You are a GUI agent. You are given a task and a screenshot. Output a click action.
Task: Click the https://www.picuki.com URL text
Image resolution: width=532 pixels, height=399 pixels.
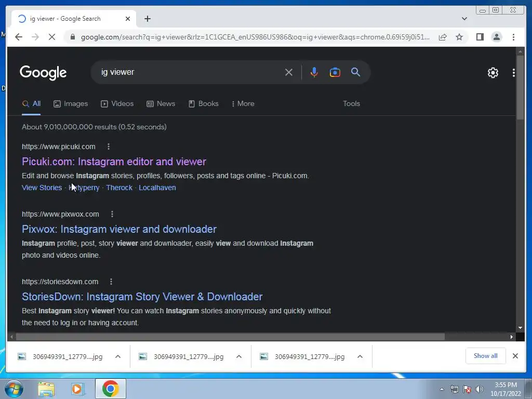point(58,147)
